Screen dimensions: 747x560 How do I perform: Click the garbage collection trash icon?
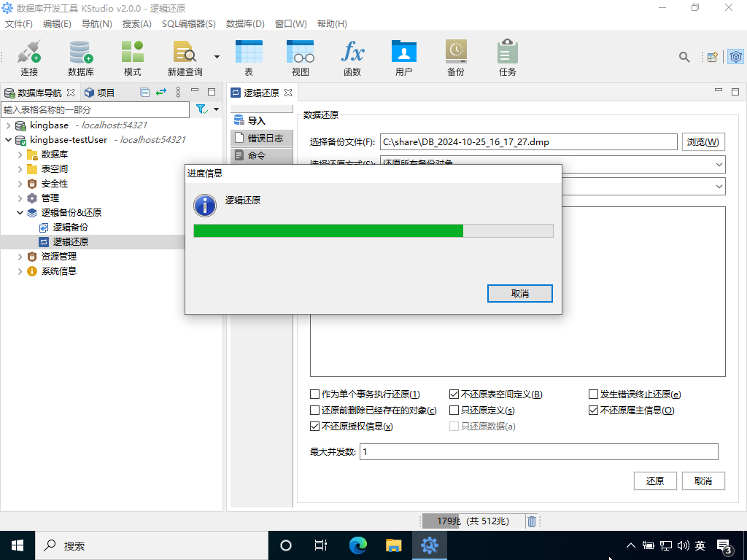pos(532,521)
